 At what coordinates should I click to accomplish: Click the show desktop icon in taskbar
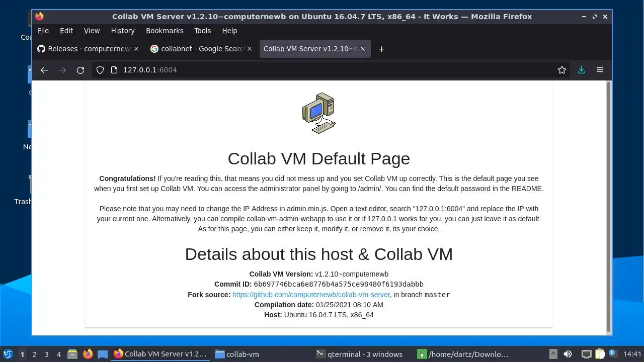pos(103,354)
